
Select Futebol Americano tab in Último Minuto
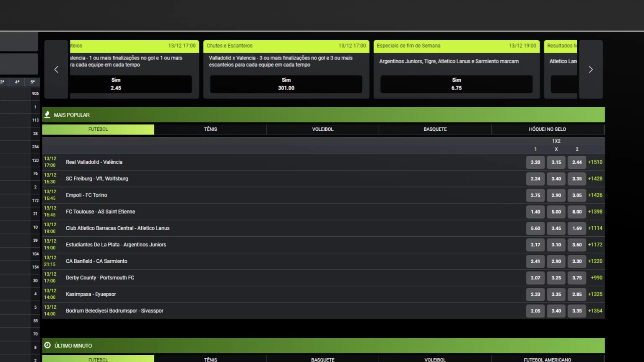(547, 359)
